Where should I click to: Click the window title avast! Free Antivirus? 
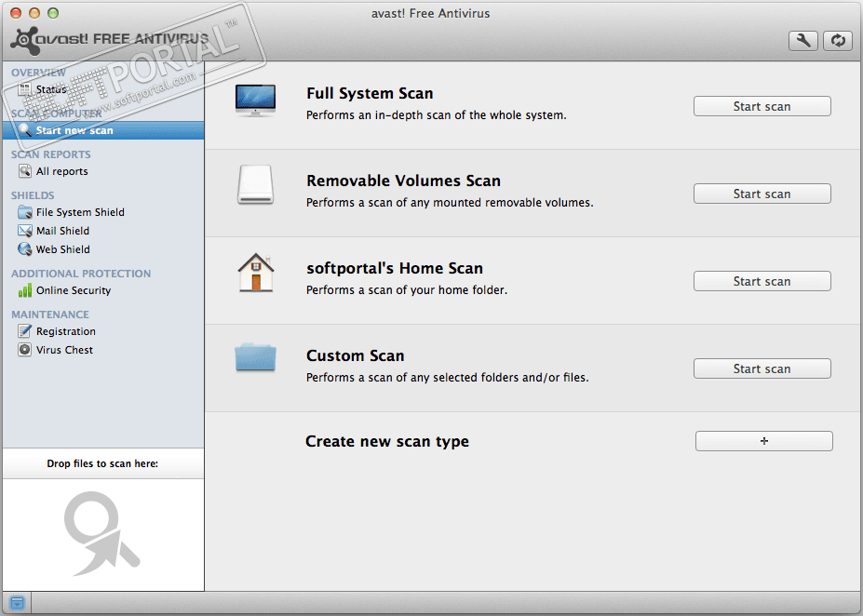[430, 13]
